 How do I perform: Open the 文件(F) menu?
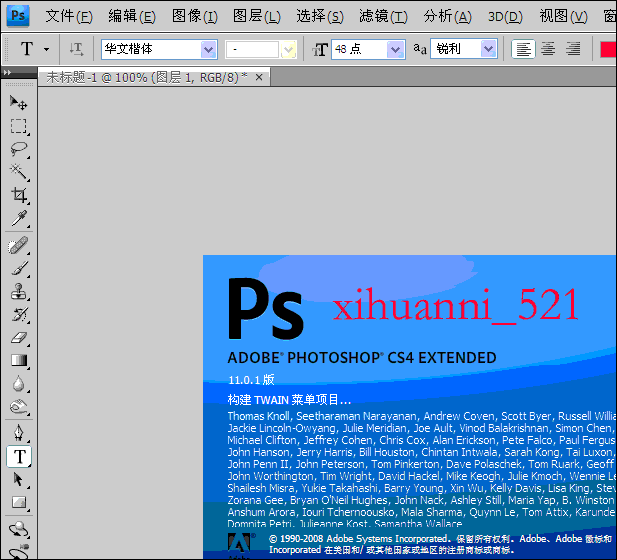[x=69, y=17]
